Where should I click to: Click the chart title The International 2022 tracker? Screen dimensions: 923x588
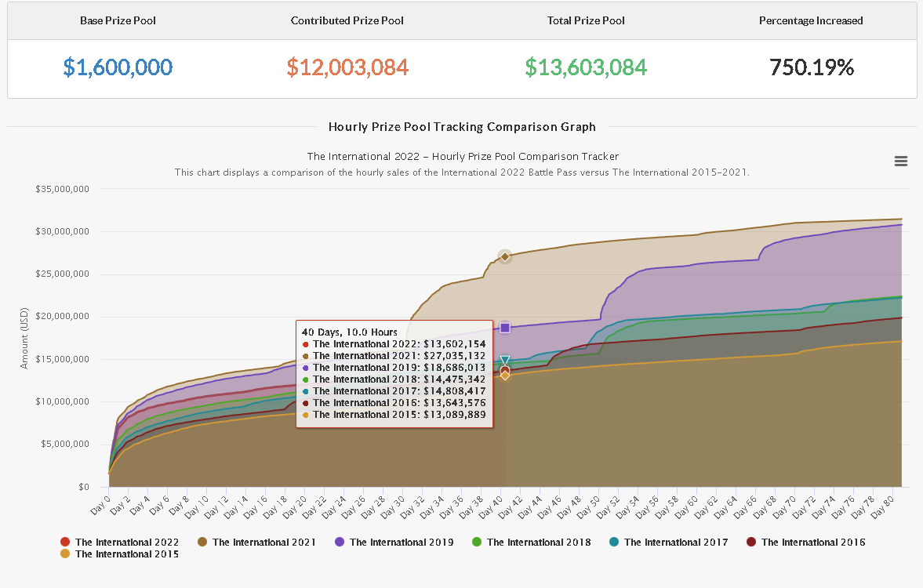tap(463, 157)
